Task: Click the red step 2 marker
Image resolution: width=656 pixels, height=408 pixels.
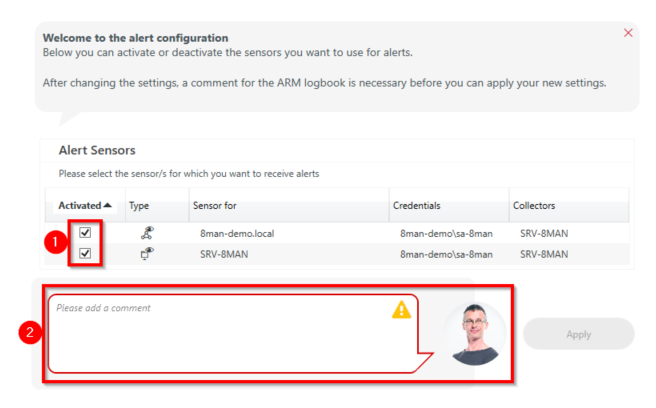Action: click(31, 333)
